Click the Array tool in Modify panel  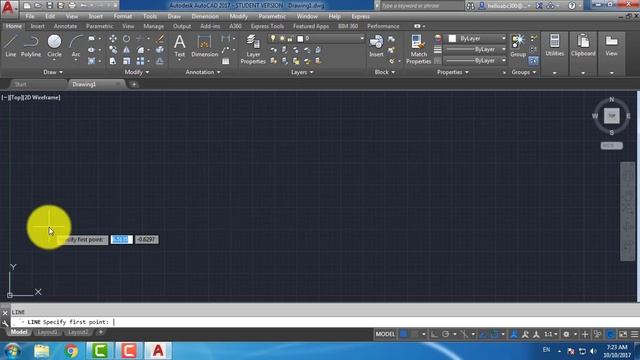(x=140, y=61)
